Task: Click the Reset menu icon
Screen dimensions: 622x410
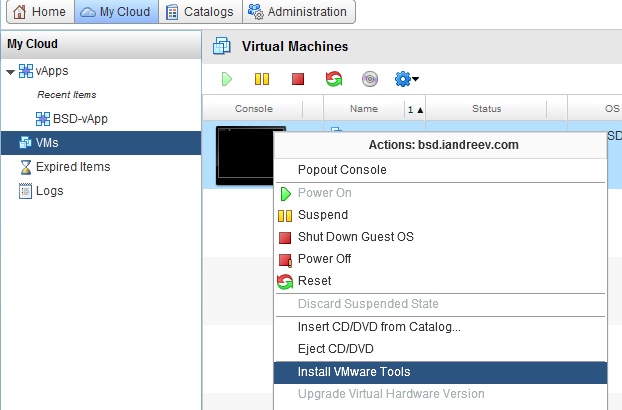Action: pos(285,282)
